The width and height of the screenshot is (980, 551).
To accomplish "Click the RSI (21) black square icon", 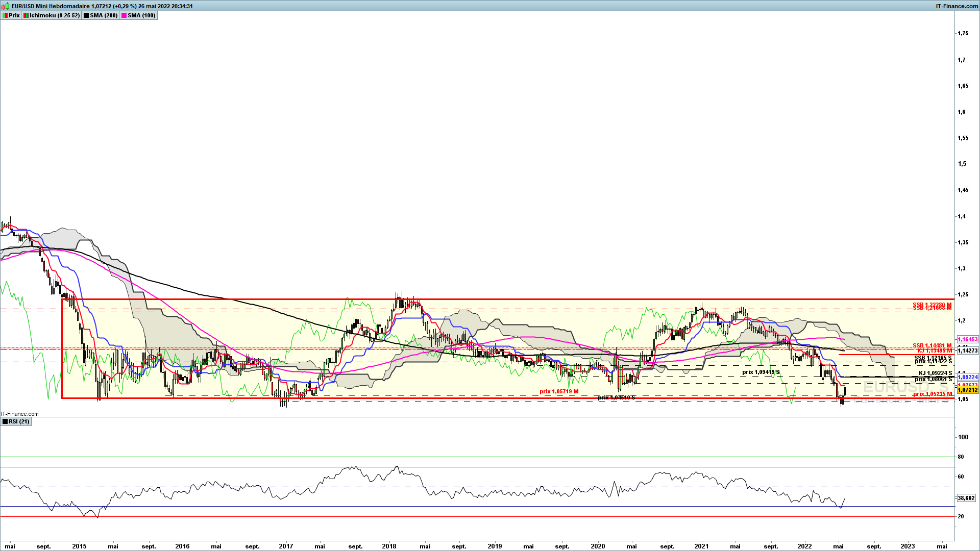I will pyautogui.click(x=5, y=421).
